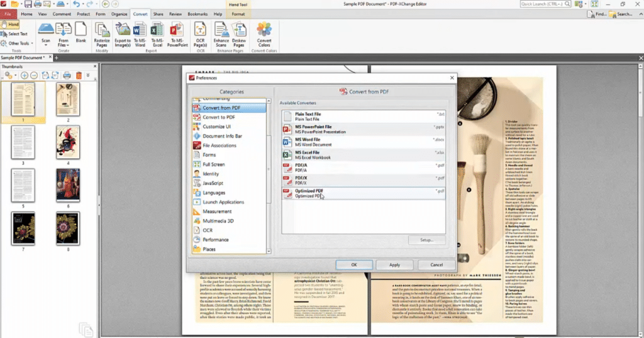Click Convert Colors icon
Viewport: 644px width, 338px height.
click(264, 35)
